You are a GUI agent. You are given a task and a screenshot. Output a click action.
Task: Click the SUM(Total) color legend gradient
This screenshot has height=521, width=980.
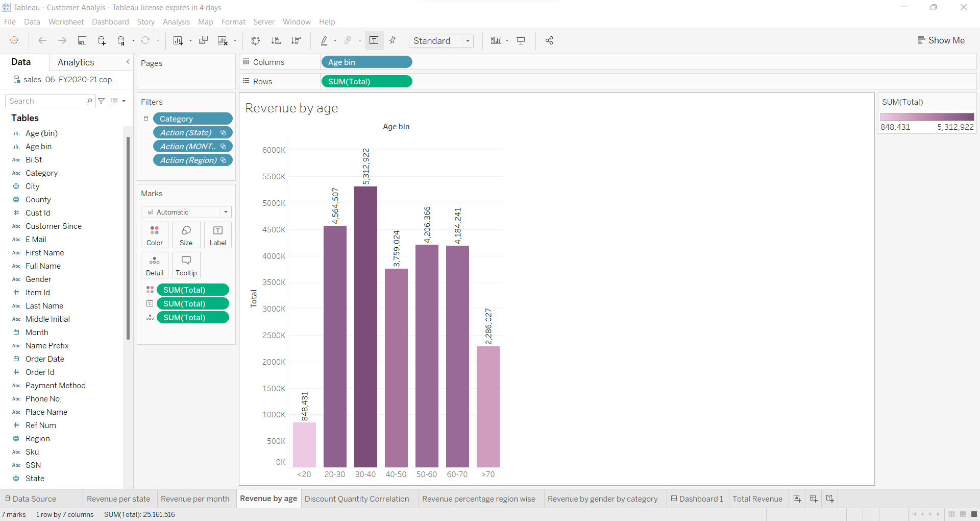tap(927, 116)
